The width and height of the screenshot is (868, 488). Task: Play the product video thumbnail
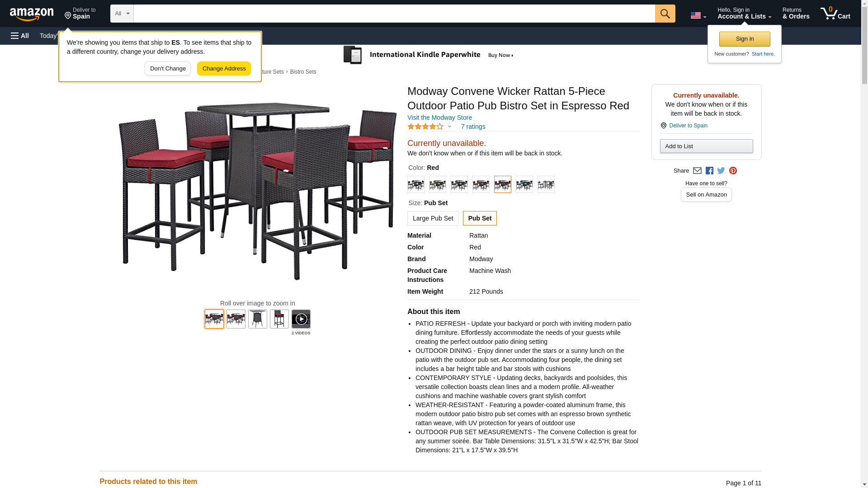point(301,319)
